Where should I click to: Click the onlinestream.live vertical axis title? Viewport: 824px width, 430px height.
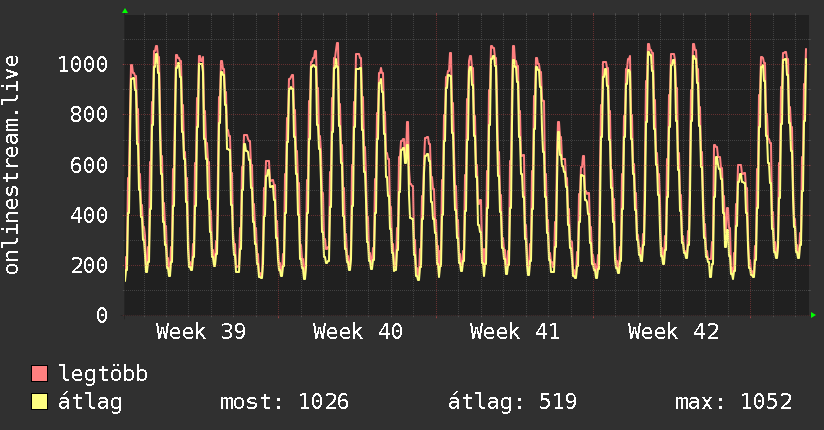(11, 165)
